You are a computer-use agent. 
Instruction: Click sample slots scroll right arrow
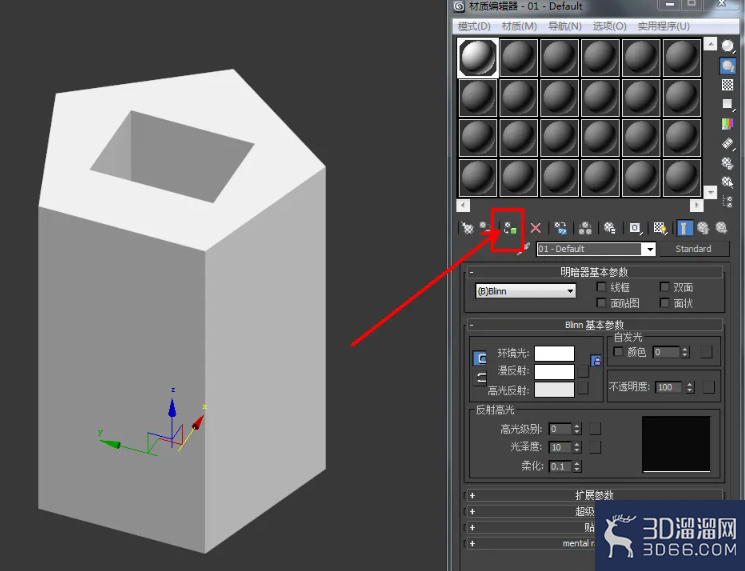696,205
